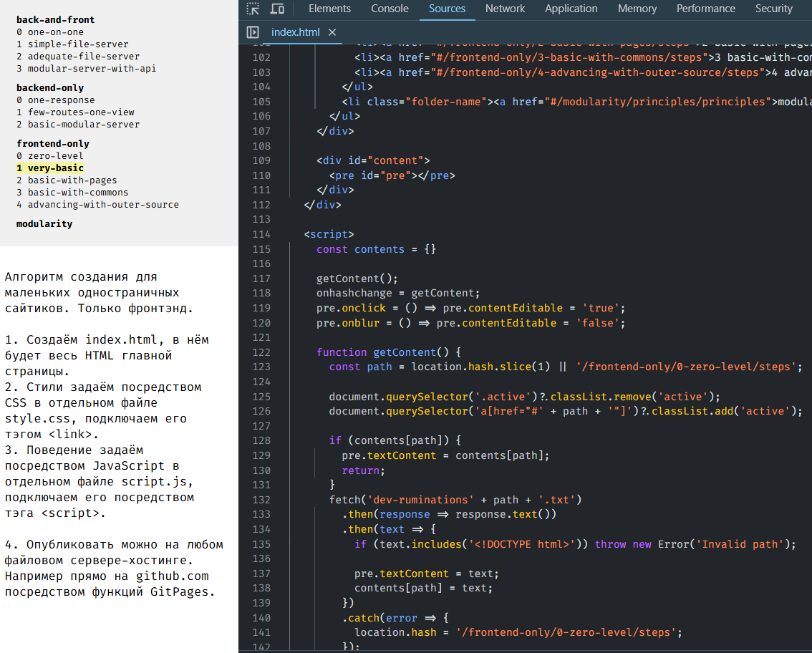Open the 0 one-on-one link
Screen dimensions: 812x653
click(x=49, y=32)
